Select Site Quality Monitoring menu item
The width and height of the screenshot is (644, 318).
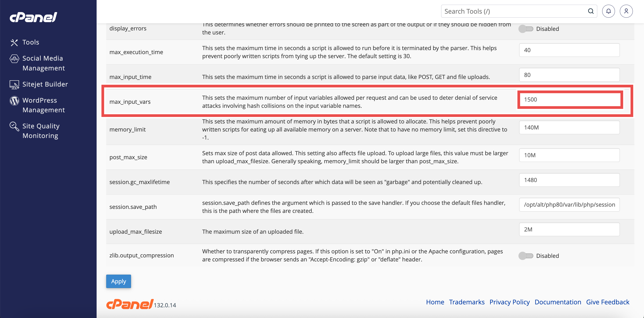[41, 131]
